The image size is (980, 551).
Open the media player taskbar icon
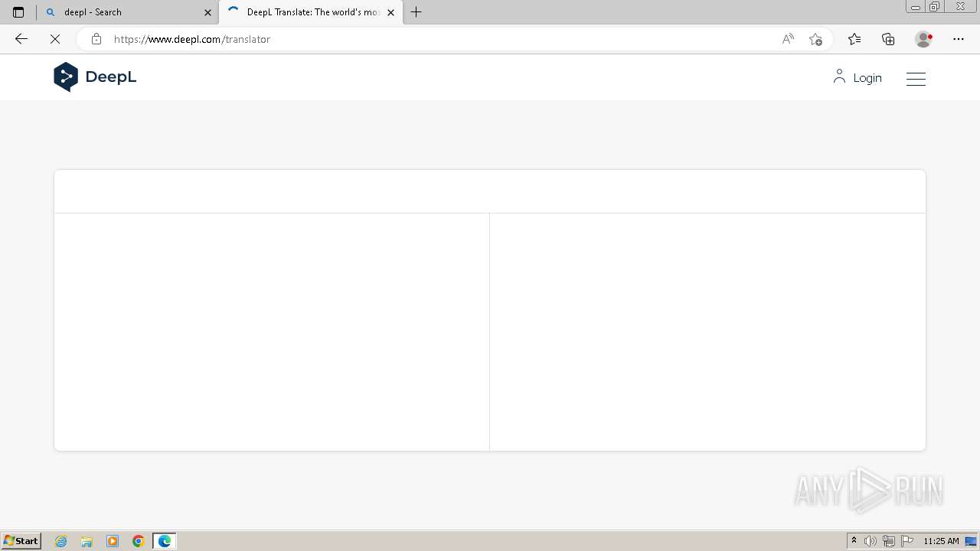pos(113,541)
